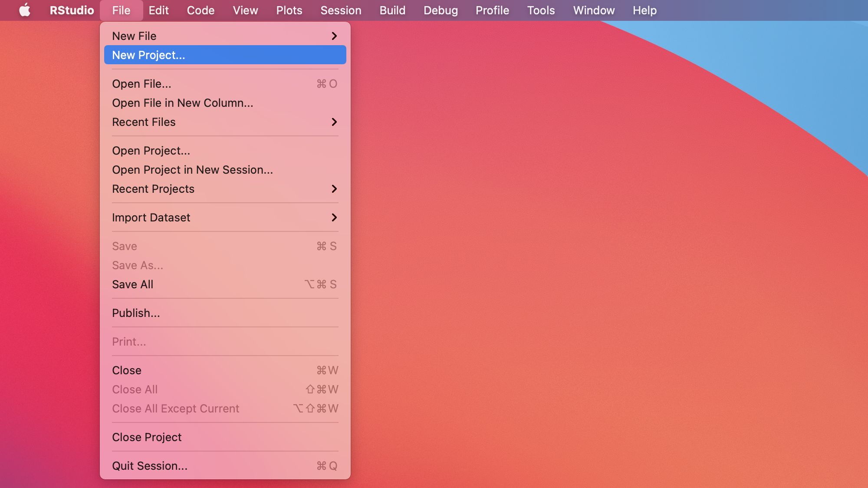868x488 pixels.
Task: Open the Help menu
Action: pos(644,10)
